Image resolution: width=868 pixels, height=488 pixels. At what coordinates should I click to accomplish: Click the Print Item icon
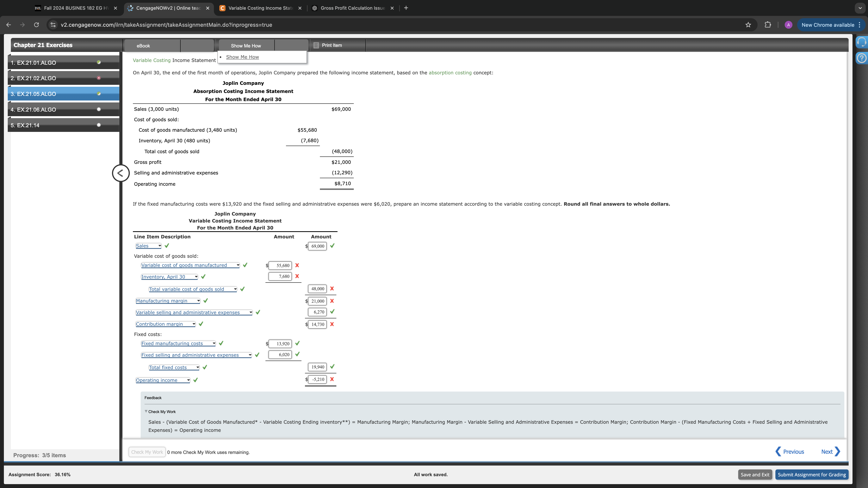pos(316,45)
